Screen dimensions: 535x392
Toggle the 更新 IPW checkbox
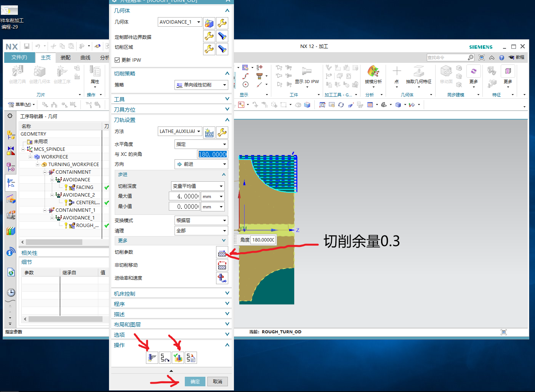point(117,60)
